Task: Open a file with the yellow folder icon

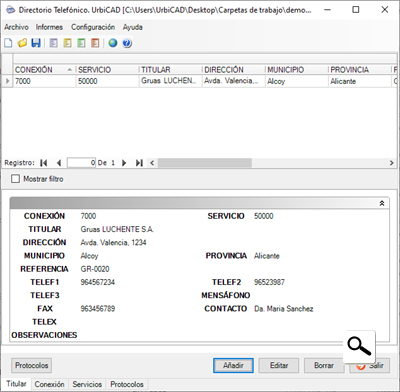Action: 22,43
